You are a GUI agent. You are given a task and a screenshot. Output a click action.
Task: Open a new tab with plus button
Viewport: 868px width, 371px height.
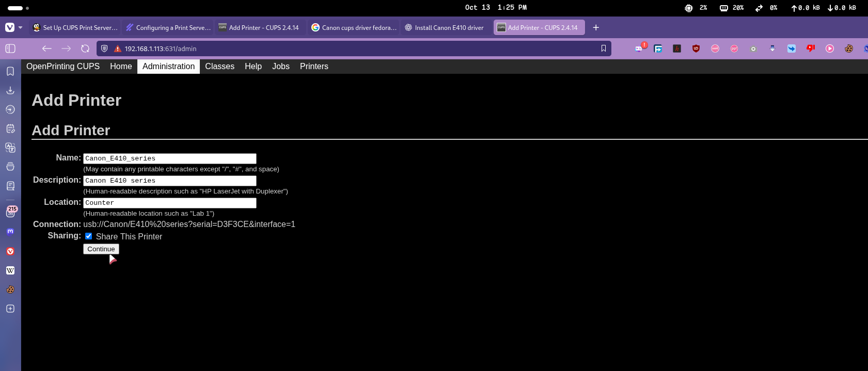coord(596,27)
